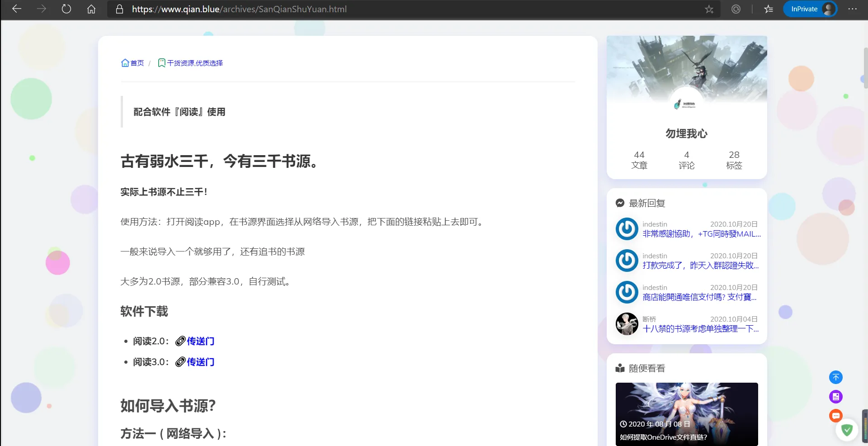Click the address bar URL
The height and width of the screenshot is (446, 868).
[239, 9]
